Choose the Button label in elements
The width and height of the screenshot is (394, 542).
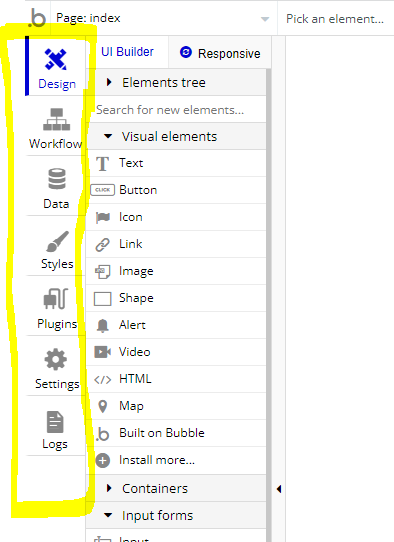point(138,190)
